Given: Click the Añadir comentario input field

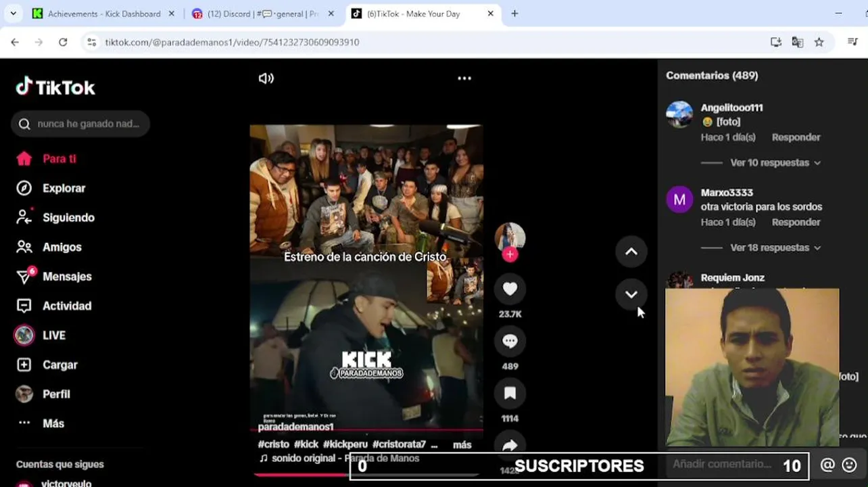Looking at the screenshot, I should coord(722,465).
